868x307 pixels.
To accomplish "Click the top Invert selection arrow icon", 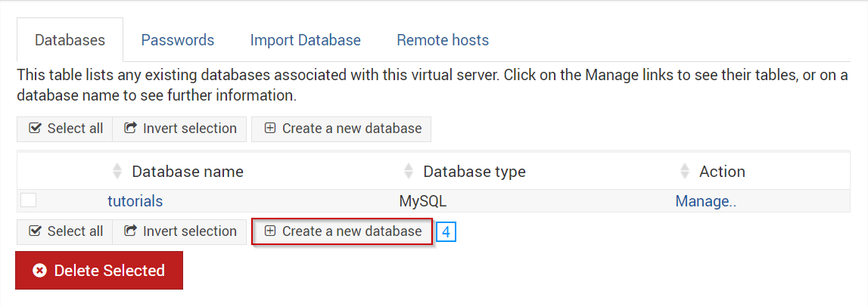I will tap(131, 129).
